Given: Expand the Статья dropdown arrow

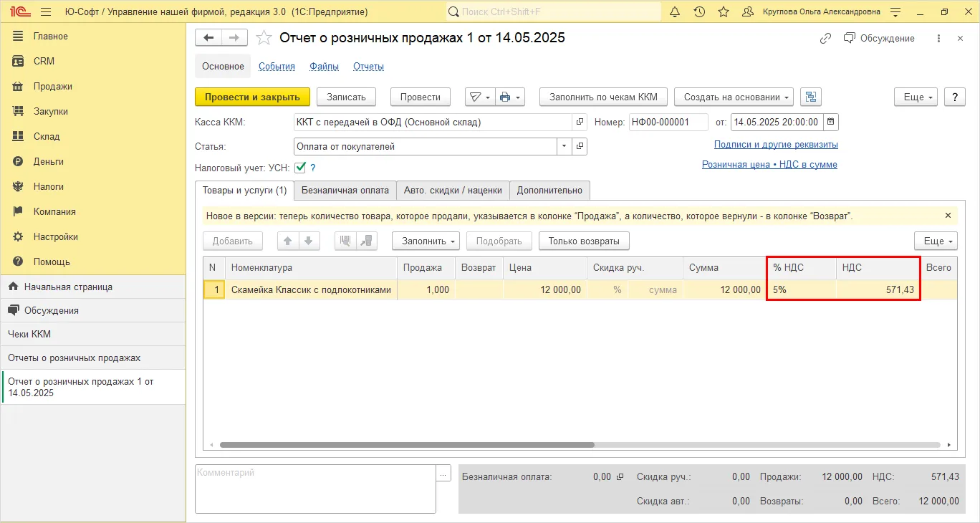Looking at the screenshot, I should [x=565, y=146].
